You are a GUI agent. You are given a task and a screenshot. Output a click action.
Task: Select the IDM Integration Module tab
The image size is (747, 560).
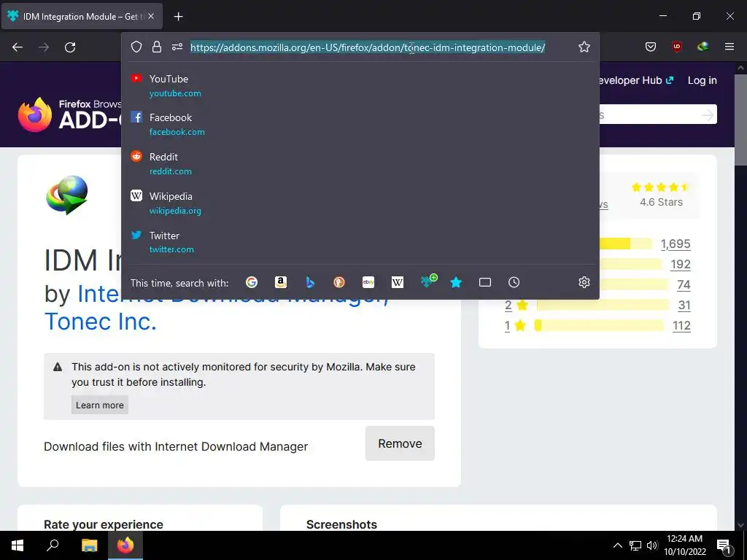pyautogui.click(x=82, y=16)
